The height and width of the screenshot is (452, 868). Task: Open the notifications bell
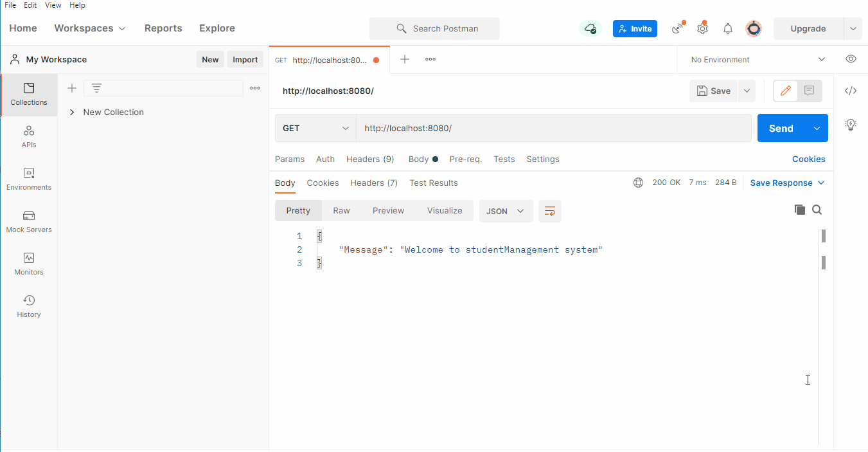(728, 28)
